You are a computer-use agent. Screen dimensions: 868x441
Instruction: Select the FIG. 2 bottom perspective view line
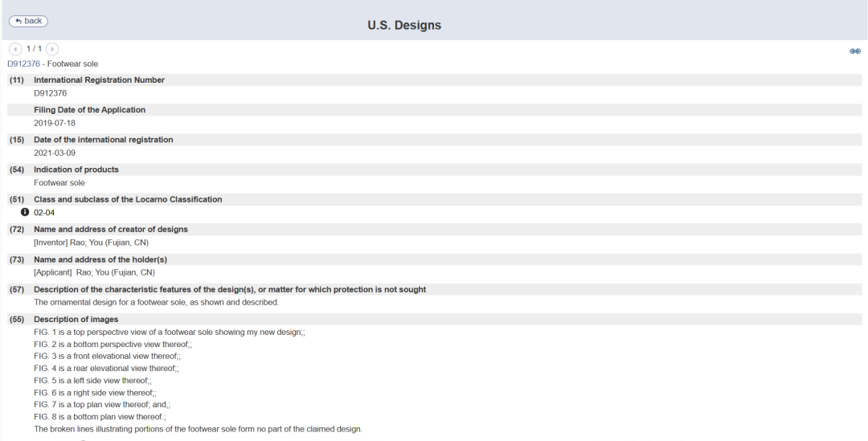pos(113,344)
